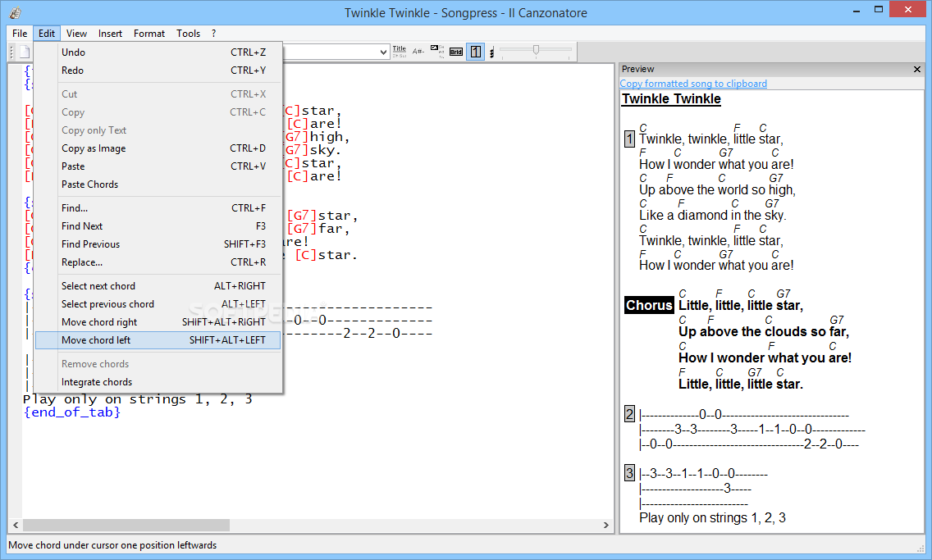932x560 pixels.
Task: Choose Undo from Edit menu
Action: point(158,52)
